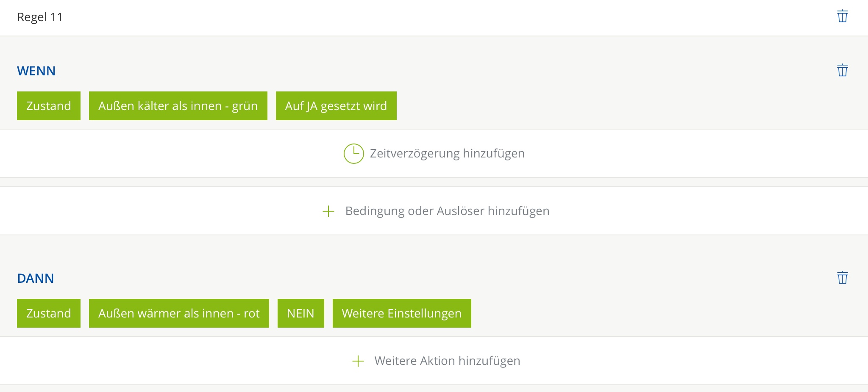Click the clock icon for time delay
Screen dimensions: 868x392
[x=353, y=153]
